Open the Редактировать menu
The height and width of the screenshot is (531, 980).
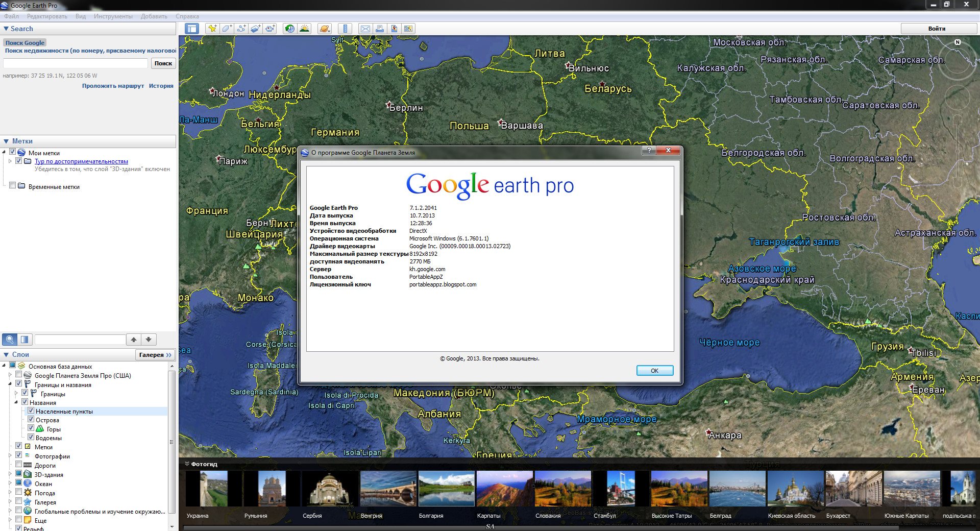coord(47,16)
